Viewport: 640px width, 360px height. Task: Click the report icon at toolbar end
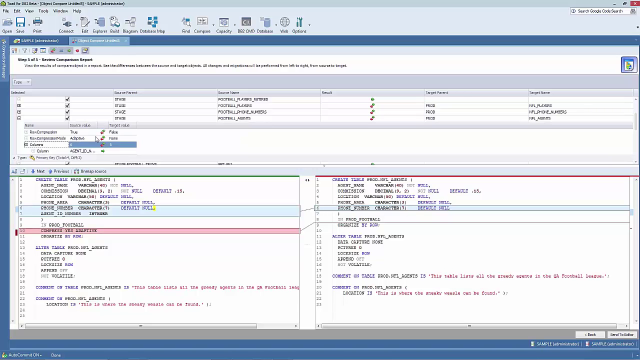click(x=85, y=51)
